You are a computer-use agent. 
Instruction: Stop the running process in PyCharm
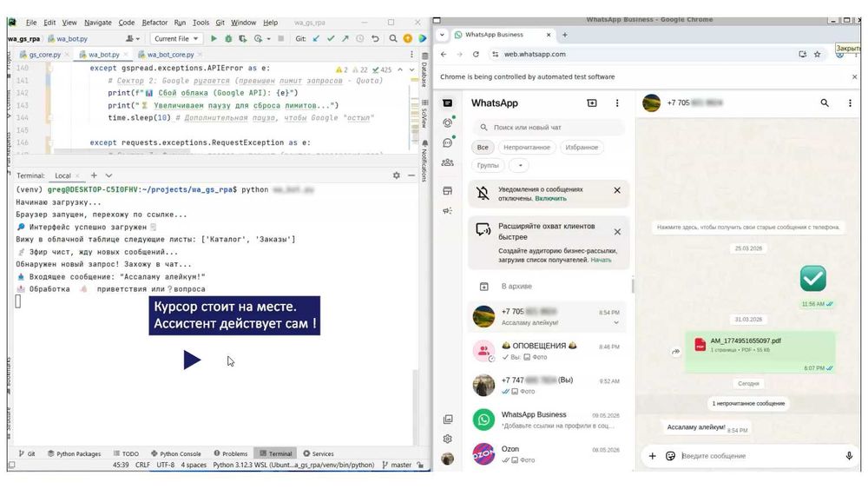(x=280, y=39)
